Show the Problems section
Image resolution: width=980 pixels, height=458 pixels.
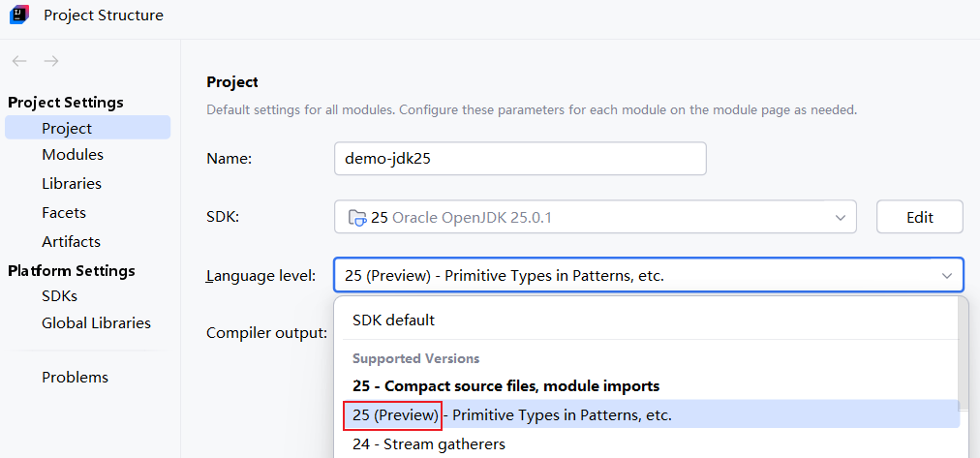pyautogui.click(x=75, y=378)
